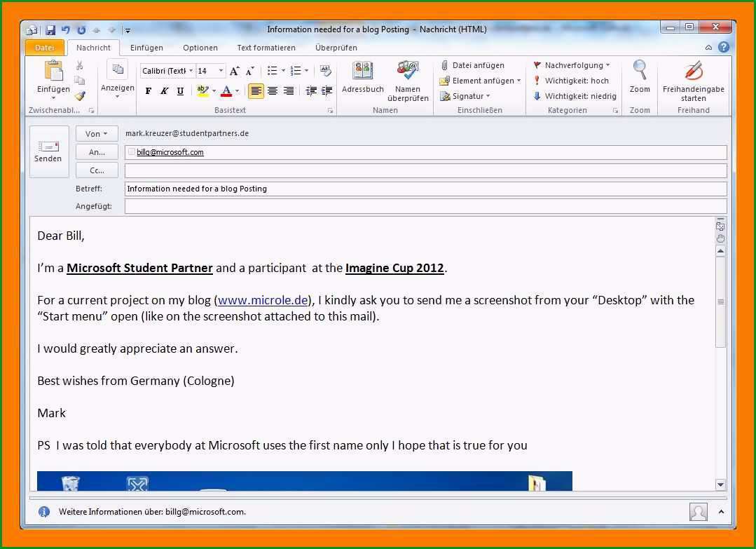The height and width of the screenshot is (549, 756).
Task: Open the font name Calibri dropdown
Action: [x=191, y=71]
